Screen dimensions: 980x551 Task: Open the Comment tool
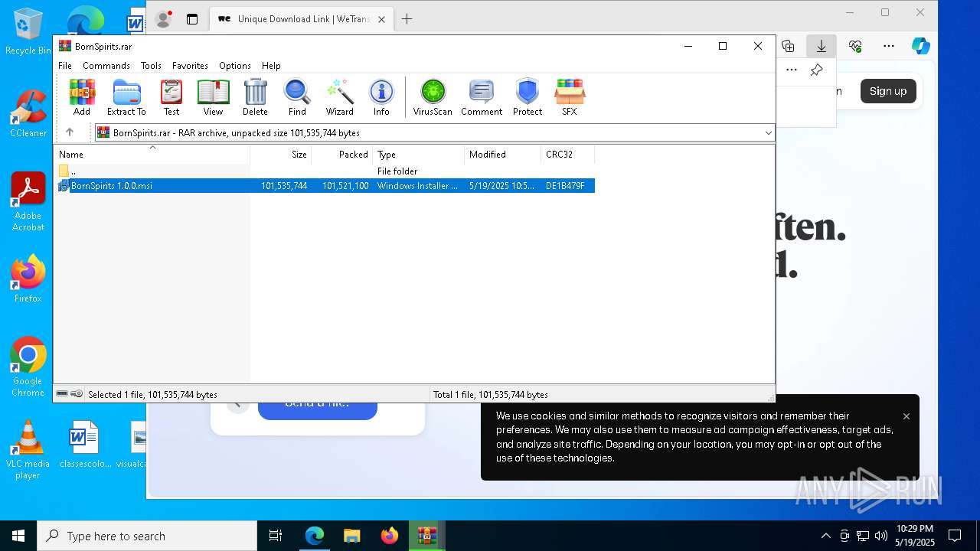tap(482, 97)
